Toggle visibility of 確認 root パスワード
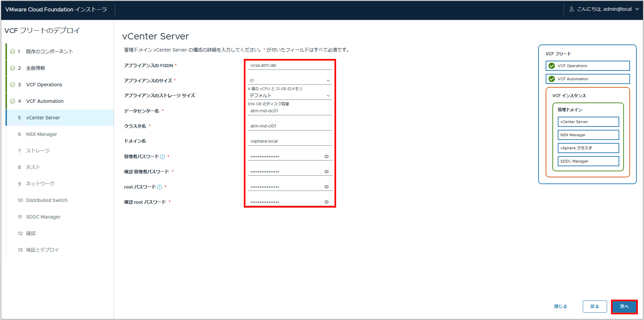Viewport: 644px width, 320px height. (x=326, y=202)
